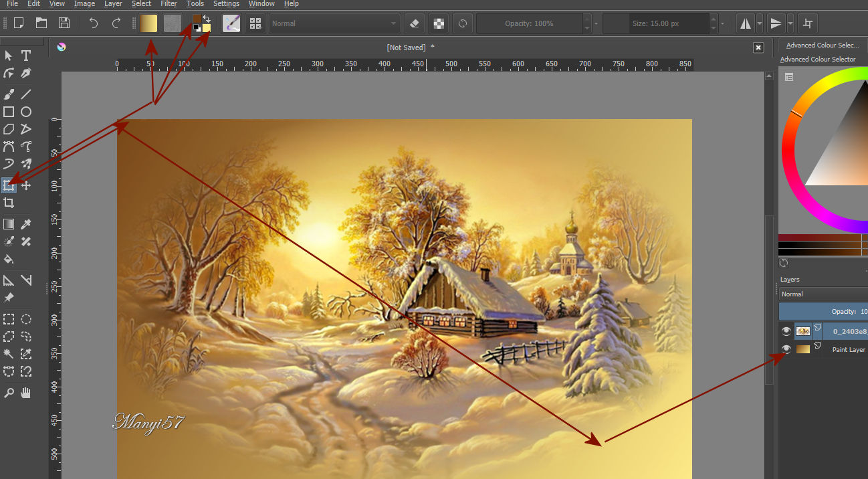Image resolution: width=868 pixels, height=479 pixels.
Task: Toggle eraser mode
Action: coord(414,23)
